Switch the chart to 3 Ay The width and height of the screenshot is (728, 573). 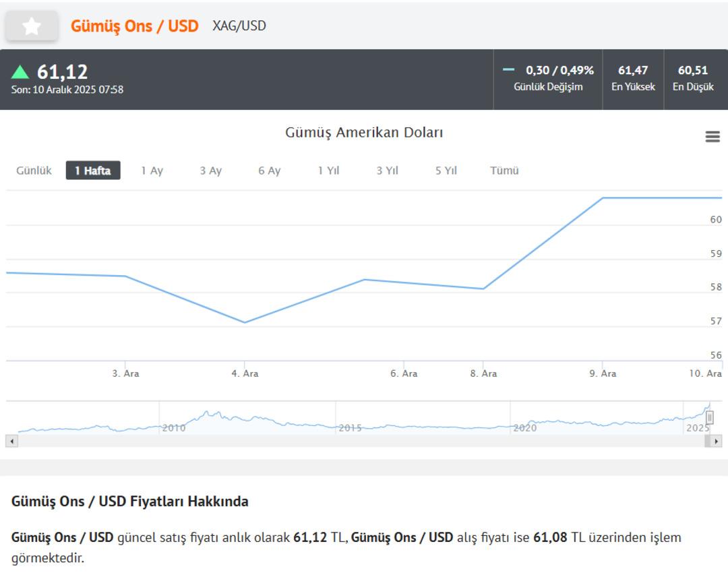coord(210,171)
